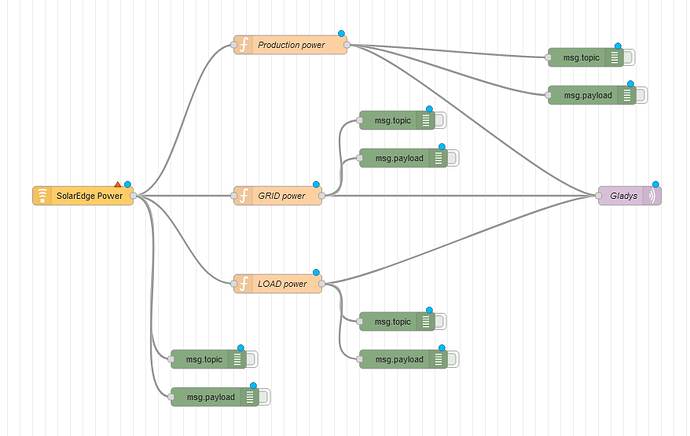This screenshot has width=690, height=436.
Task: Click the function icon on GRID power node
Action: pyautogui.click(x=243, y=196)
